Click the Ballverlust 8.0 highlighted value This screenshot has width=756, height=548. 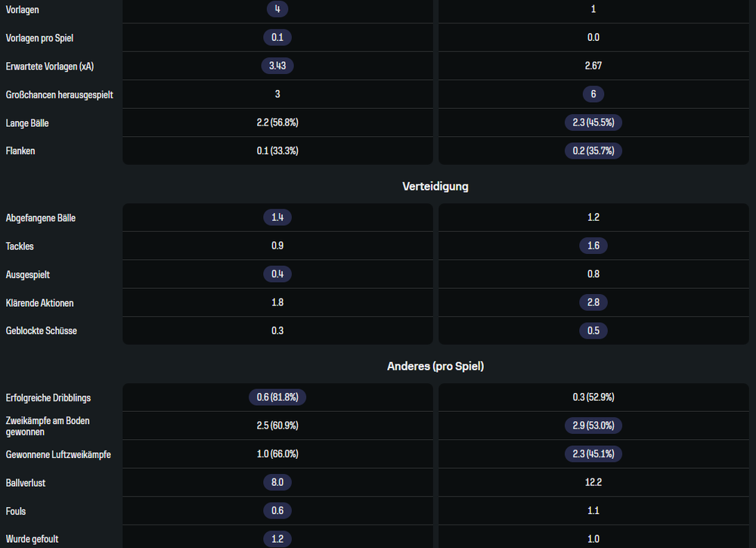pyautogui.click(x=277, y=482)
